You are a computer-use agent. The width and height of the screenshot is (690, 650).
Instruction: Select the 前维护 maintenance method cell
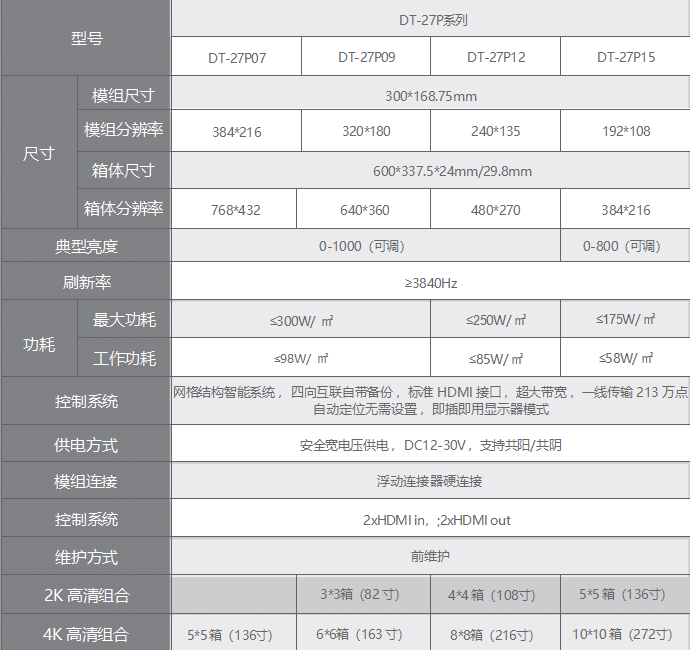430,556
